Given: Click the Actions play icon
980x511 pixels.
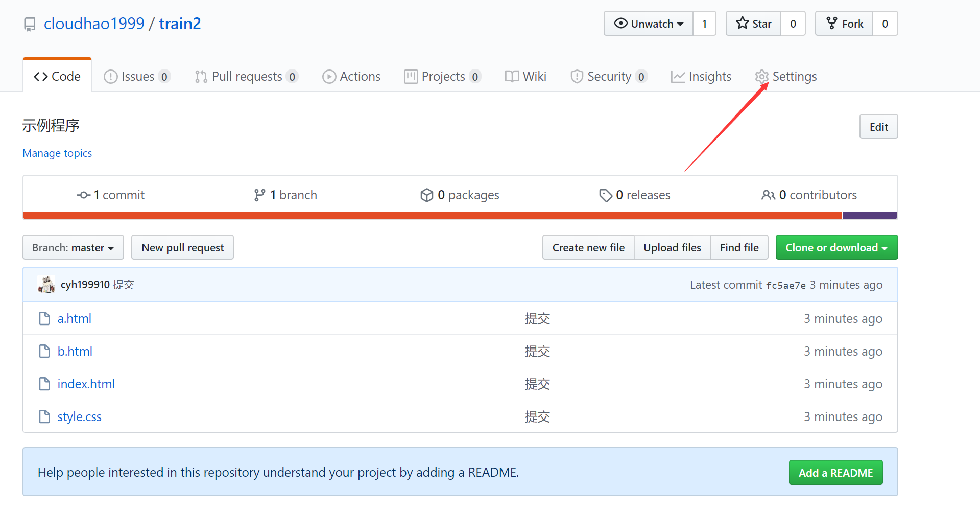Looking at the screenshot, I should tap(329, 77).
